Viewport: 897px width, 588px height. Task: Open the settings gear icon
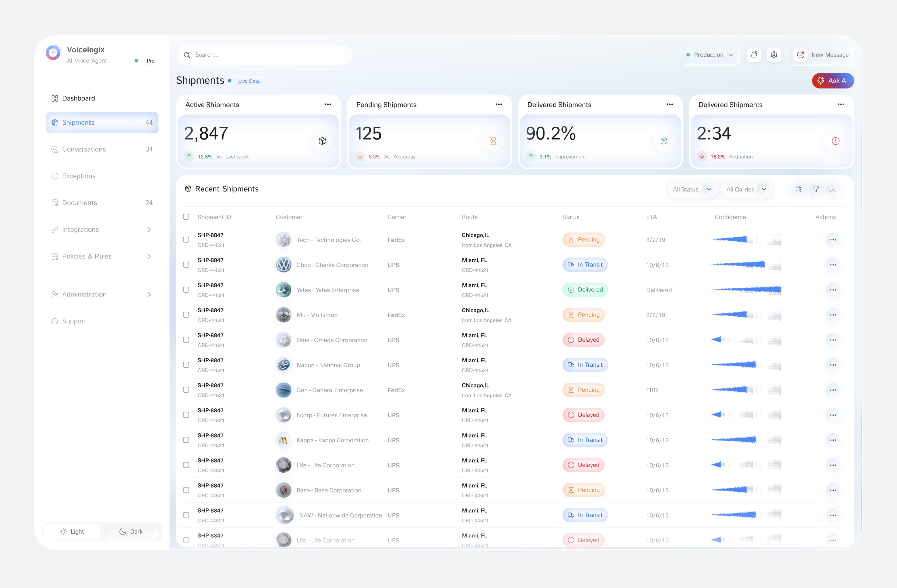click(x=774, y=55)
